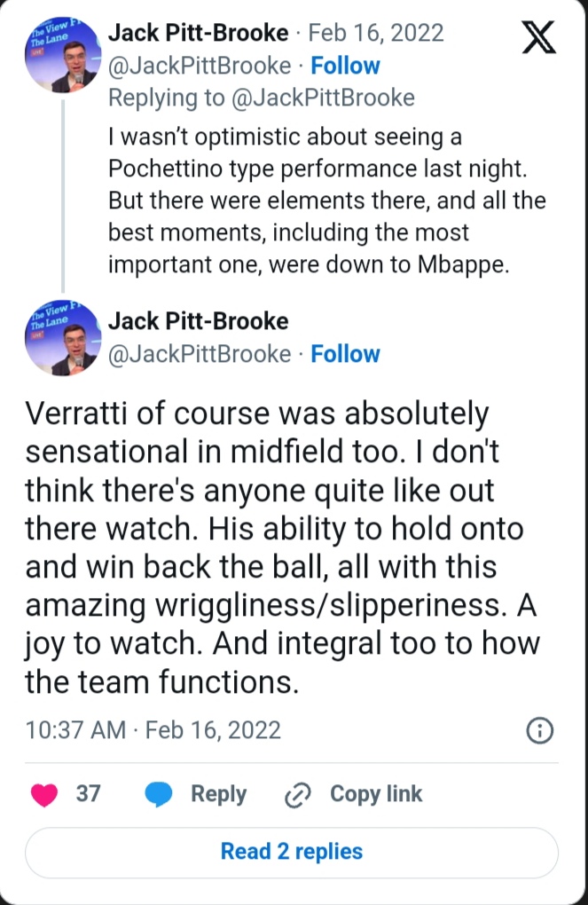The height and width of the screenshot is (905, 588).
Task: Click the blue reply speech bubble icon
Action: (160, 794)
